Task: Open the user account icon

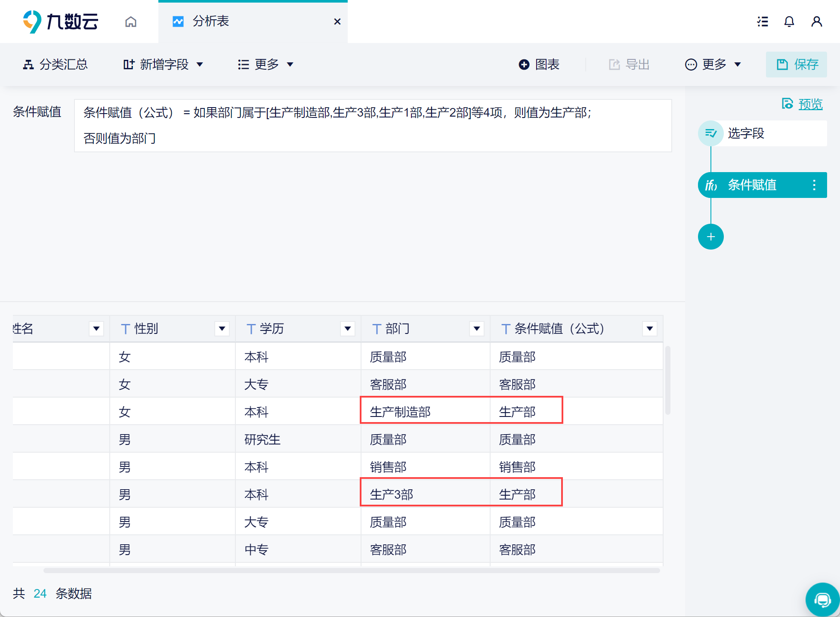Action: [816, 22]
